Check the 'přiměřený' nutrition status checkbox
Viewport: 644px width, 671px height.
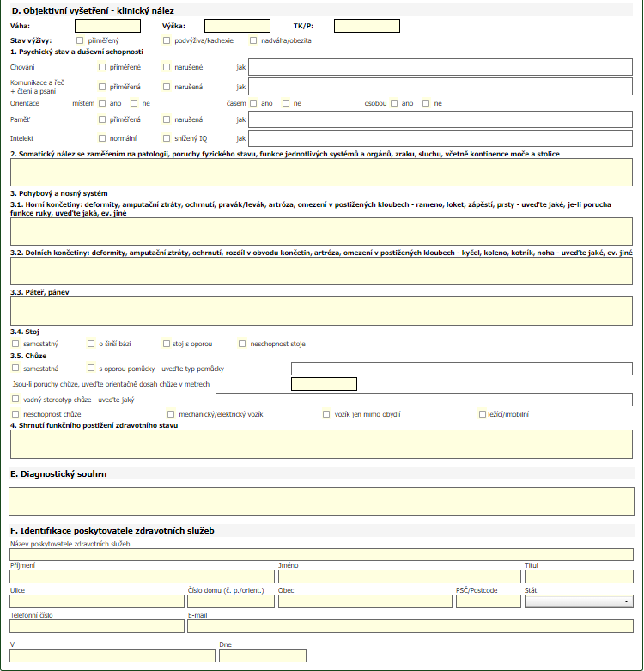pyautogui.click(x=80, y=40)
